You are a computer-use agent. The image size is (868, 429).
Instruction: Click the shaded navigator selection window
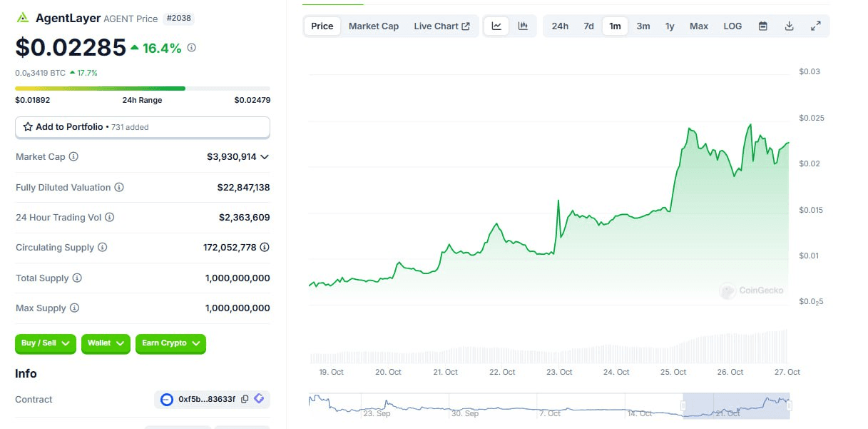point(736,405)
